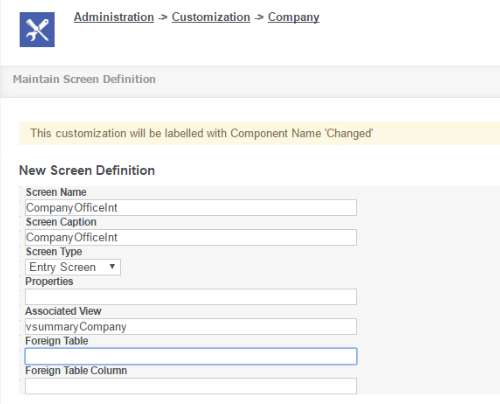Click the Screen Type label
This screenshot has width=500, height=404.
coord(54,252)
